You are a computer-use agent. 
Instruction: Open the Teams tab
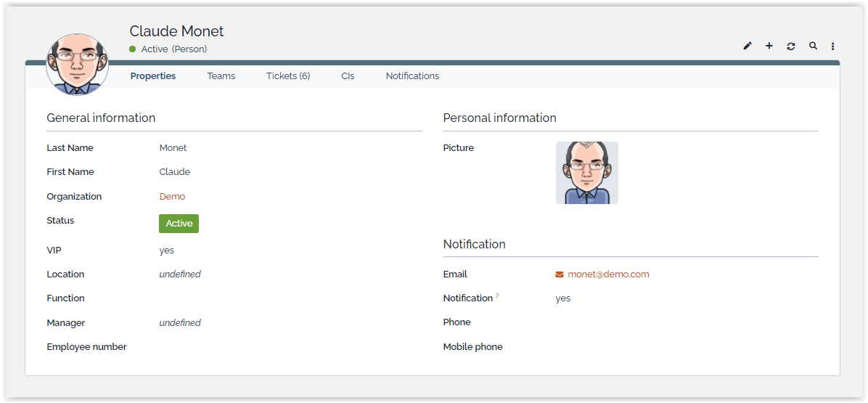click(221, 76)
